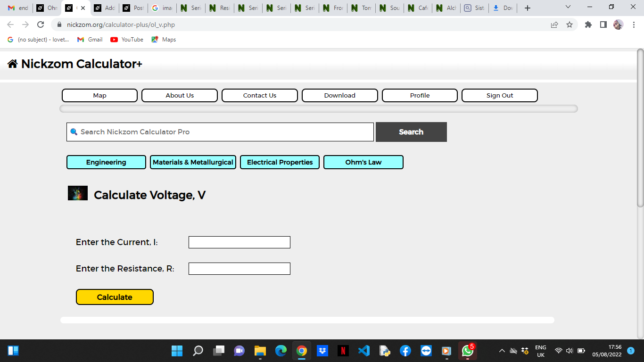Switch to the Google 'ima' tab
This screenshot has width=644, height=362.
(x=162, y=8)
